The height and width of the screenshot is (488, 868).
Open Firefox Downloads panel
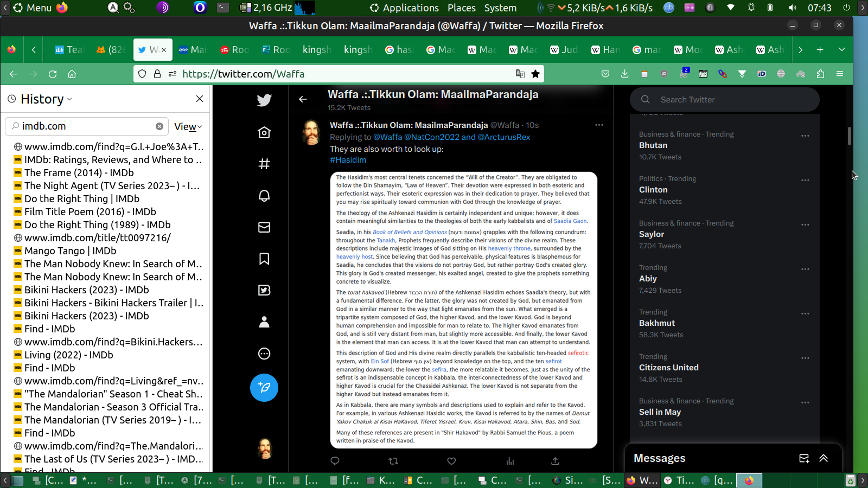point(625,74)
